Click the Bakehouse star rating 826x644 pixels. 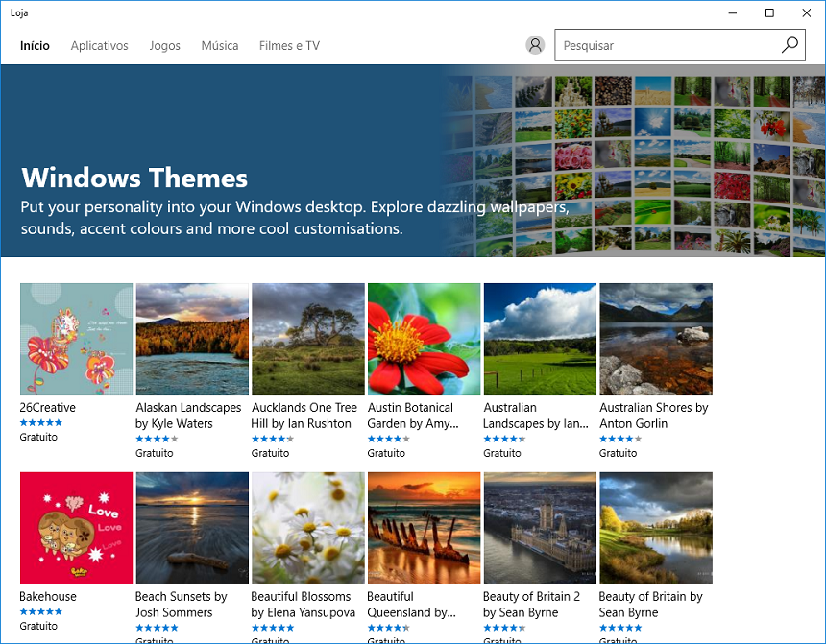coord(41,612)
